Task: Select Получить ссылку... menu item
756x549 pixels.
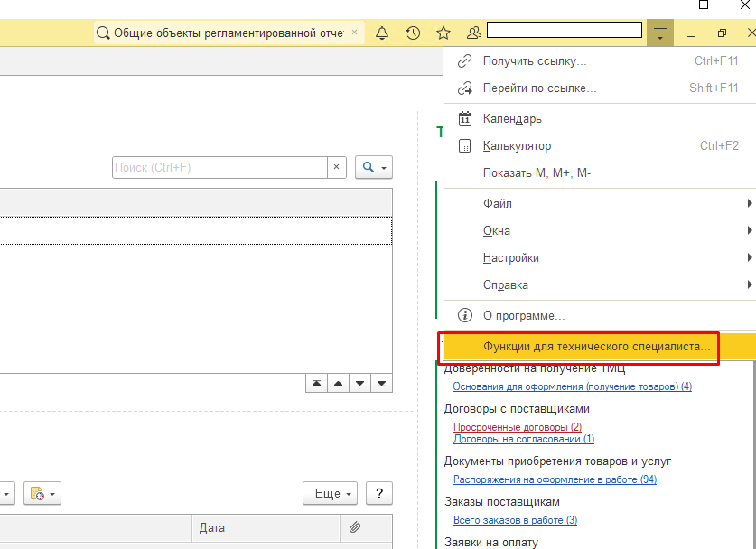Action: coord(600,61)
